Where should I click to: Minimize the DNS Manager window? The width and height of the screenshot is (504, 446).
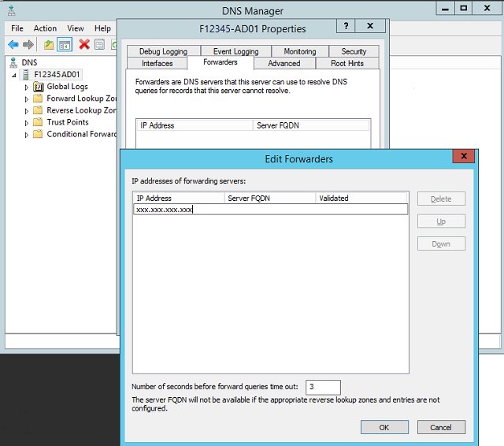tap(445, 9)
